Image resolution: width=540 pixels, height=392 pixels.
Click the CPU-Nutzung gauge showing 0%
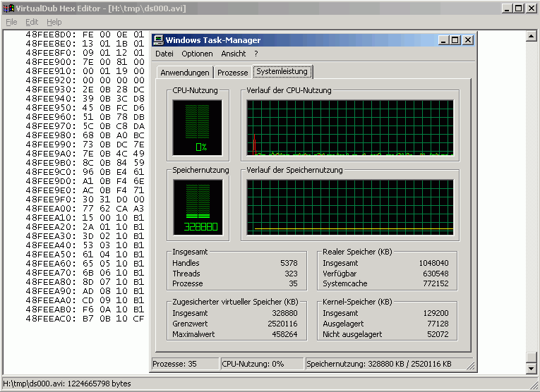point(198,128)
